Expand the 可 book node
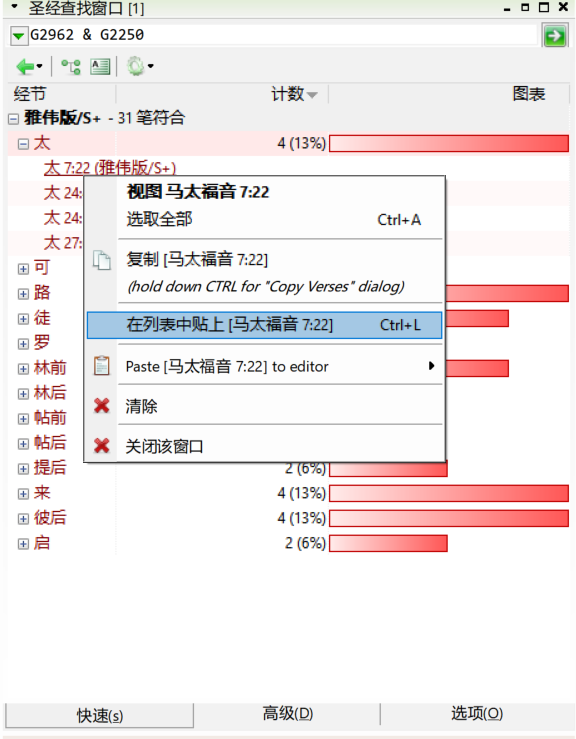Viewport: 576px width, 739px height. click(x=23, y=269)
